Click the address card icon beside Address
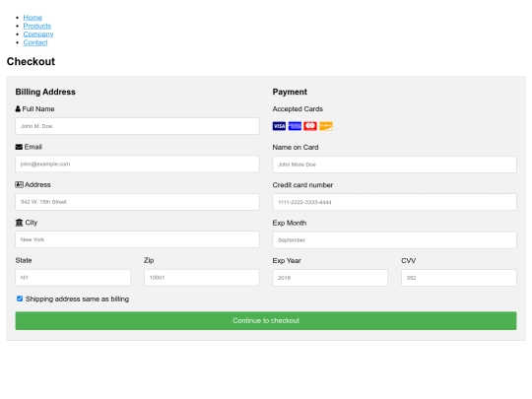The height and width of the screenshot is (399, 532). point(20,184)
